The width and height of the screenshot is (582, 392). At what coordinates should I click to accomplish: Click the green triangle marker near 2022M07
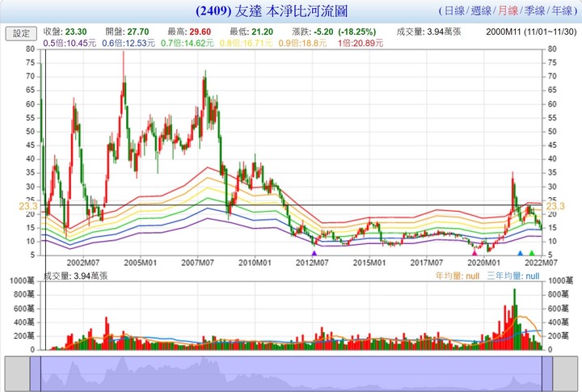(x=532, y=253)
